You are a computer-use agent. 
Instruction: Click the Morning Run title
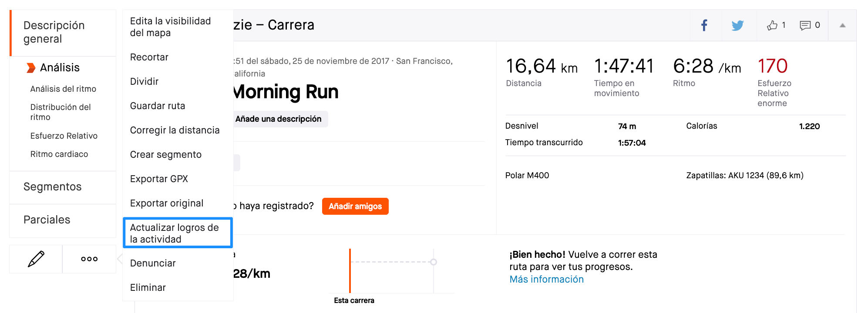point(286,92)
